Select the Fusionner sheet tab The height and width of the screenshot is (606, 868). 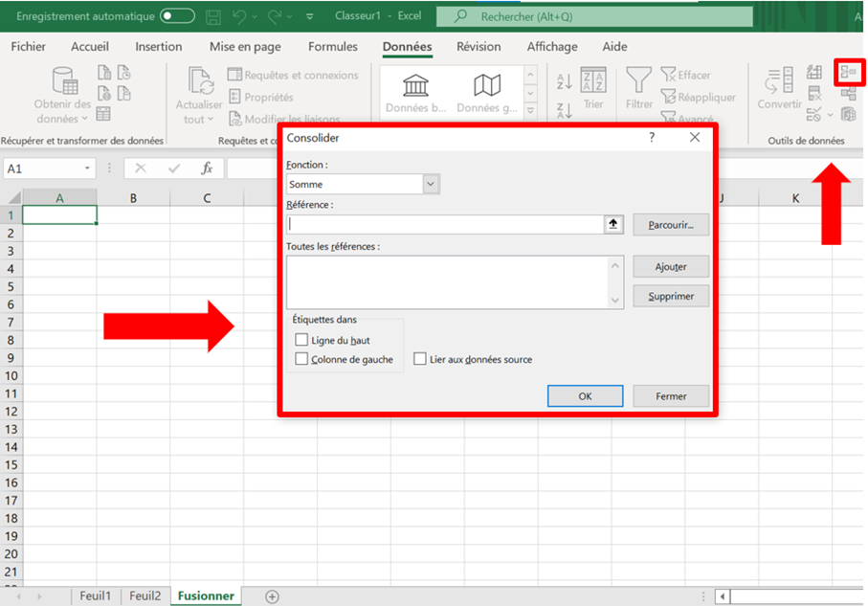coord(206,595)
